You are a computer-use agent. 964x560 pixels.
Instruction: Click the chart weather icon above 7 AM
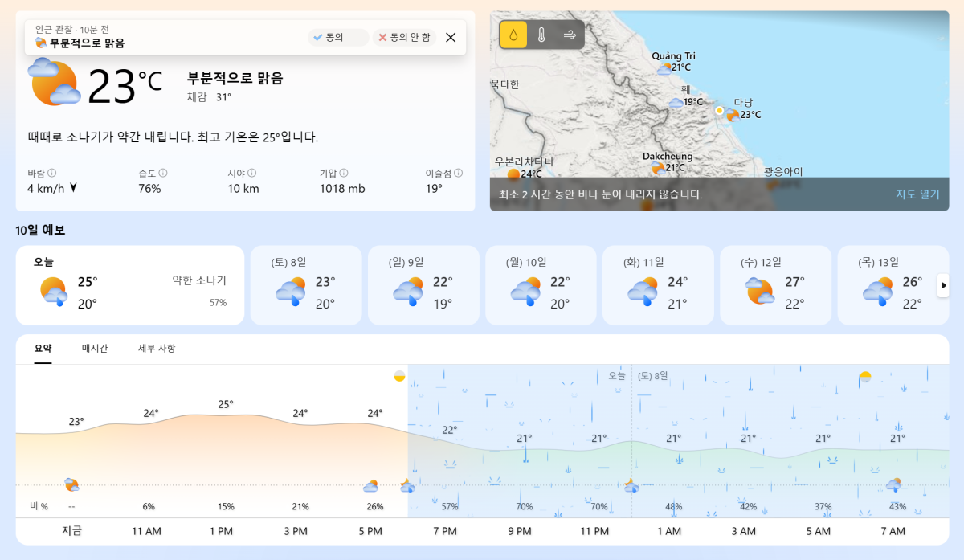click(x=893, y=484)
